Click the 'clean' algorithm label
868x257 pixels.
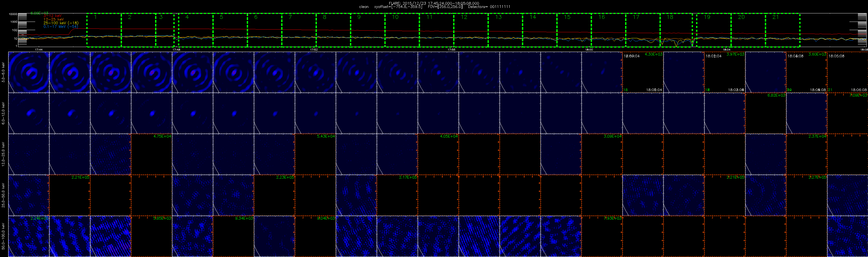point(364,7)
